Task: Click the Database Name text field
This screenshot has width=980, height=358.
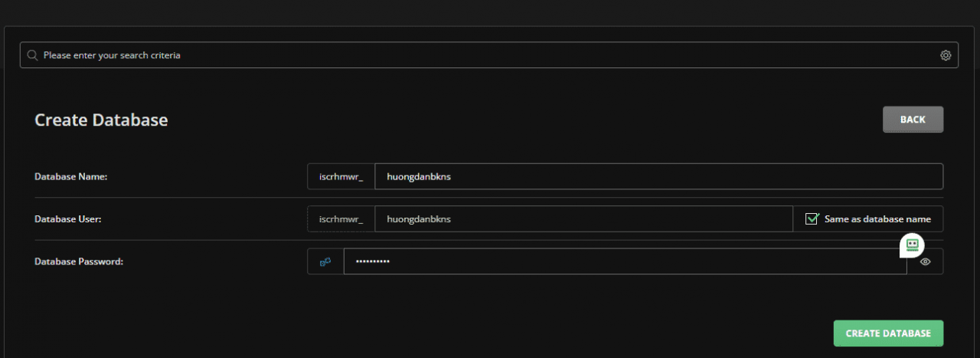Action: [658, 176]
